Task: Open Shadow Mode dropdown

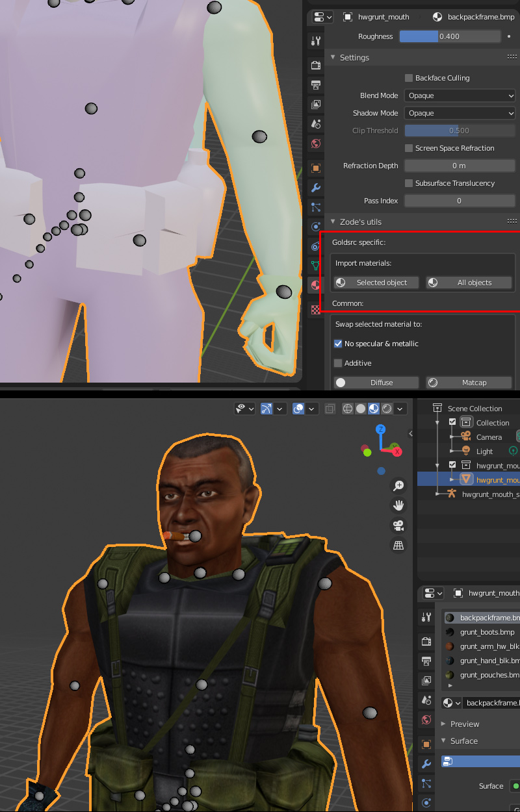Action: point(460,113)
